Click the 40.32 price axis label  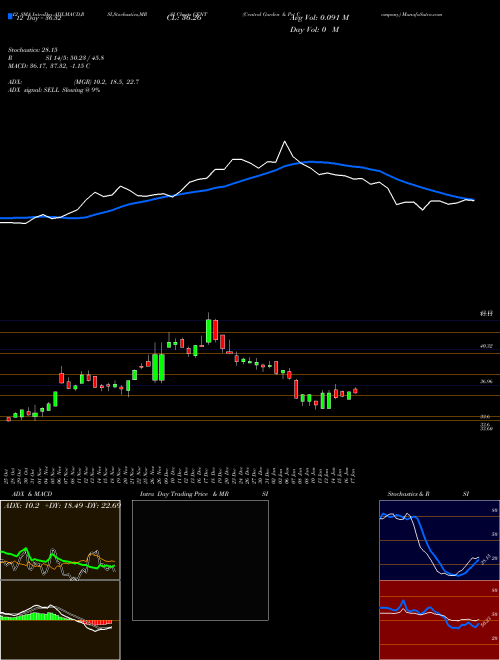[x=487, y=346]
